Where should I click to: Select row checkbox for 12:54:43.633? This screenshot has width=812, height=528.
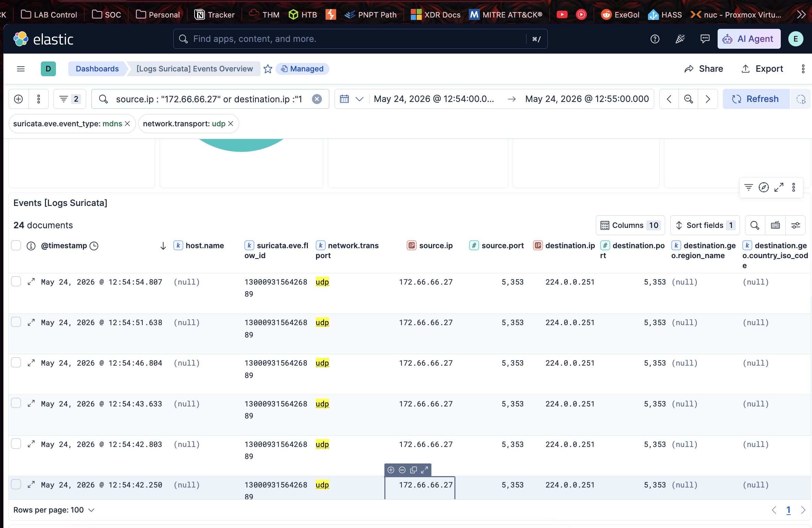click(16, 403)
